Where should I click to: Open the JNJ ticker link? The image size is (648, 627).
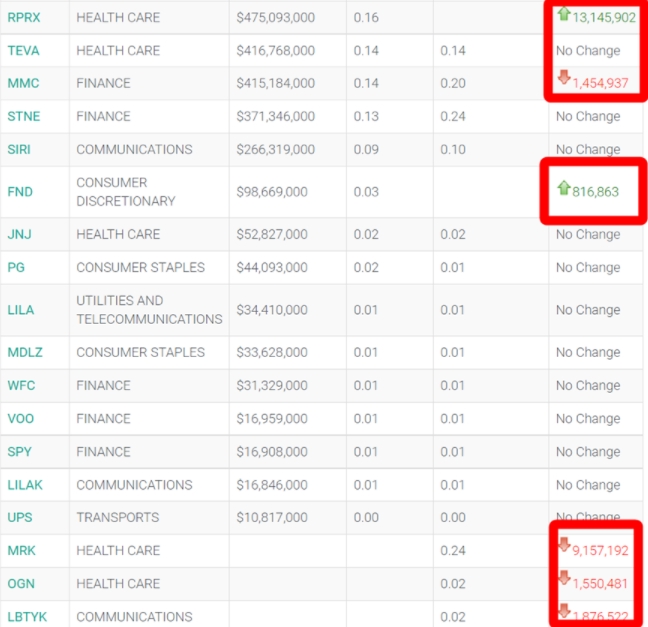[19, 234]
